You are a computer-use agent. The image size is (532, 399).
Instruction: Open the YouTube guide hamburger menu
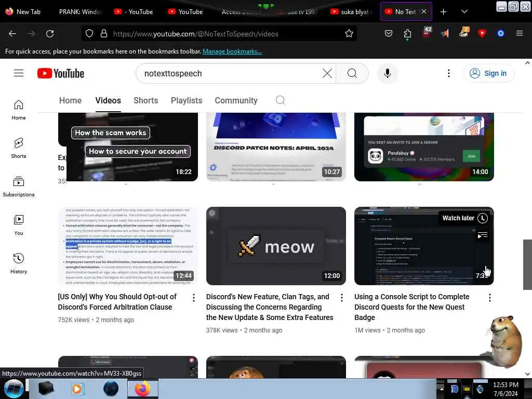19,73
